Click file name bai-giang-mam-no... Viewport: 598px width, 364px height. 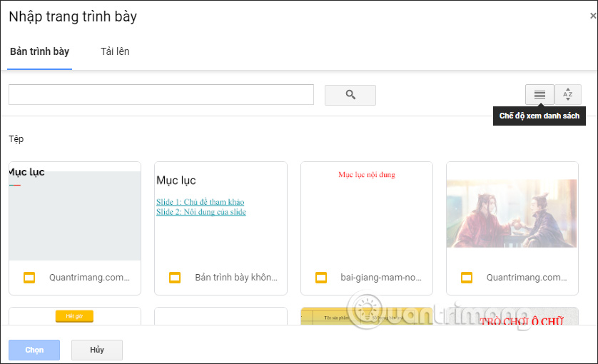[381, 278]
